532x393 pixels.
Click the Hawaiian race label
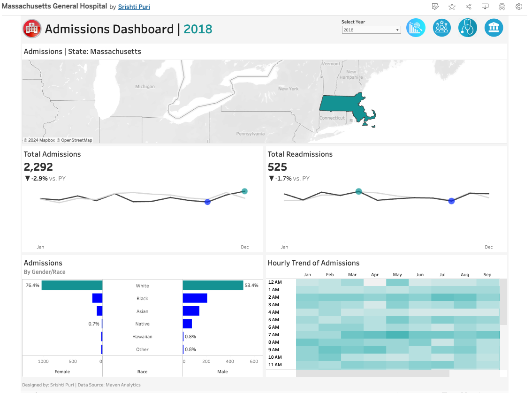tap(143, 337)
